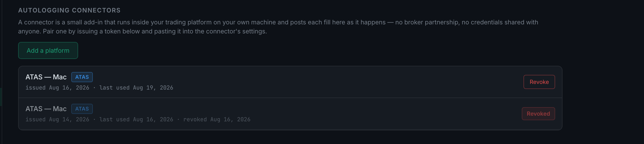Click the 'no credentials shared with' phrase
Image resolution: width=644 pixels, height=144 pixels.
(x=500, y=22)
